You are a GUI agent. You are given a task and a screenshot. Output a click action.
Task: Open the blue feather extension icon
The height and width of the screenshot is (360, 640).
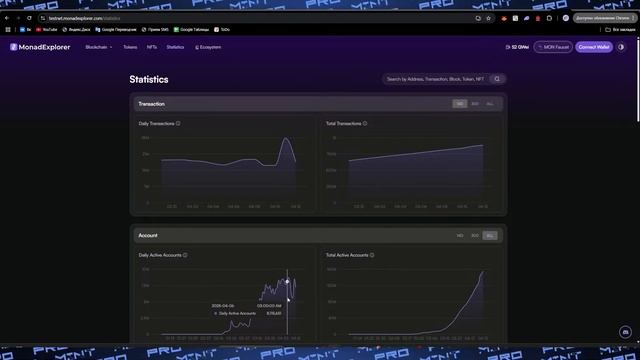point(527,18)
